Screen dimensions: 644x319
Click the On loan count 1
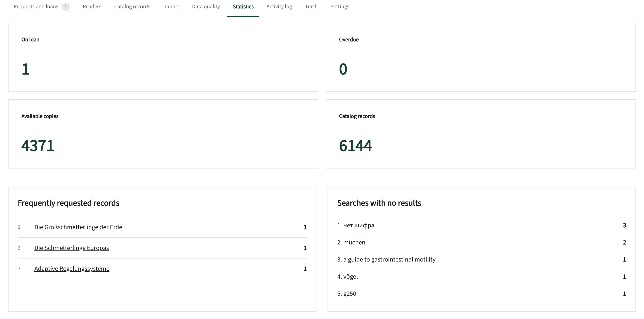click(25, 69)
